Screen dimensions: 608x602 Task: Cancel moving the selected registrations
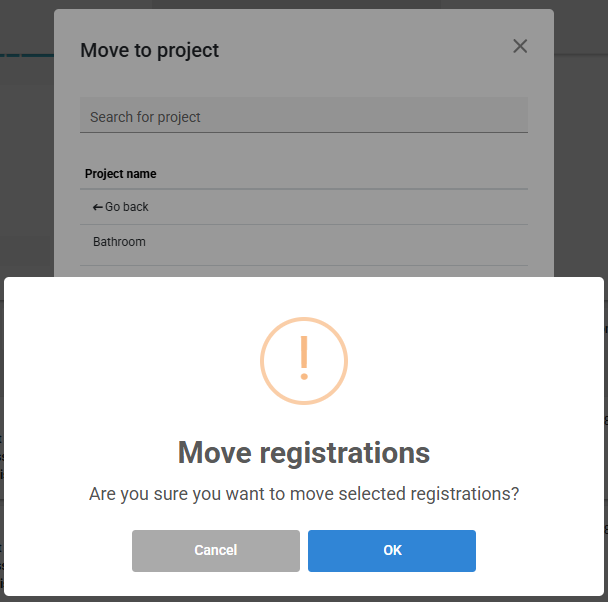(x=216, y=550)
